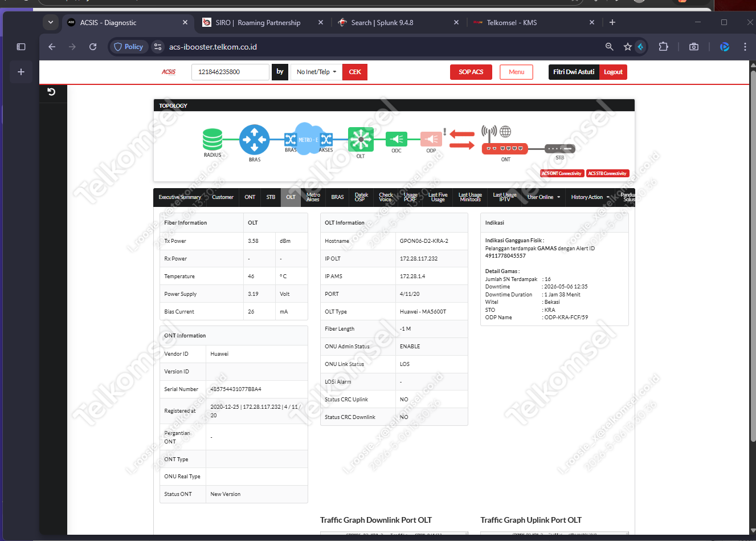Bookmark this page with the star icon

(x=627, y=47)
